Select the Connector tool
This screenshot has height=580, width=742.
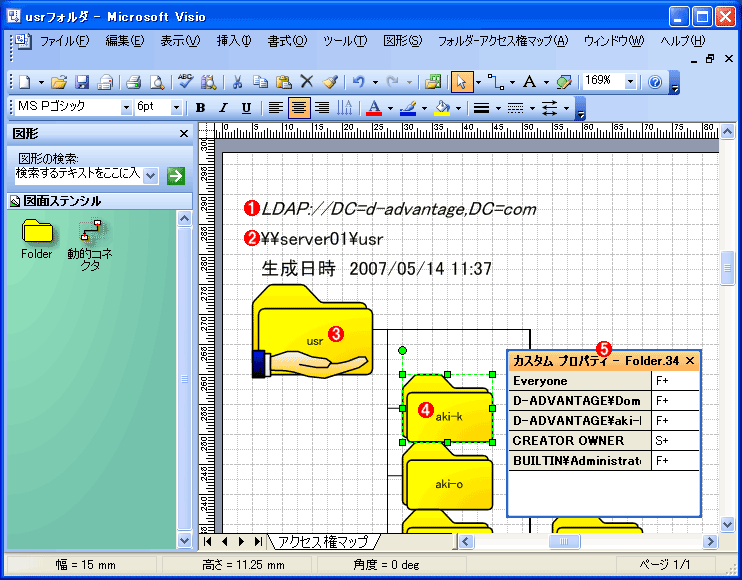495,82
